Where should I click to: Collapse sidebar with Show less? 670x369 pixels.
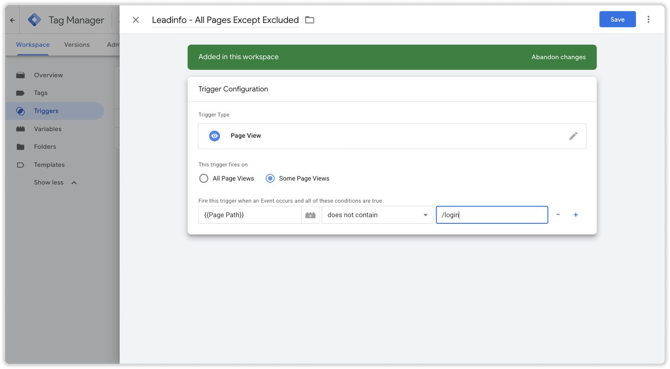[x=55, y=183]
